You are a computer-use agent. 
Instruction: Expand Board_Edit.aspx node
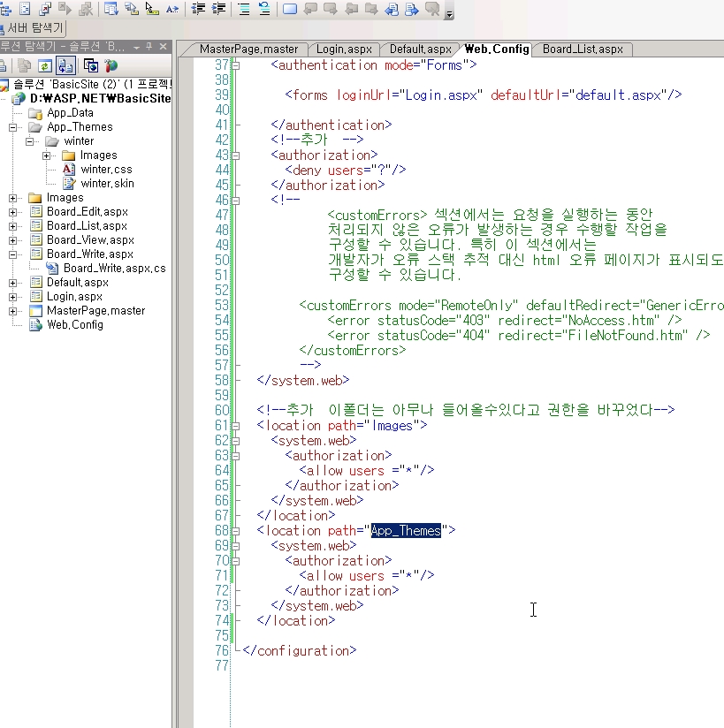point(13,212)
